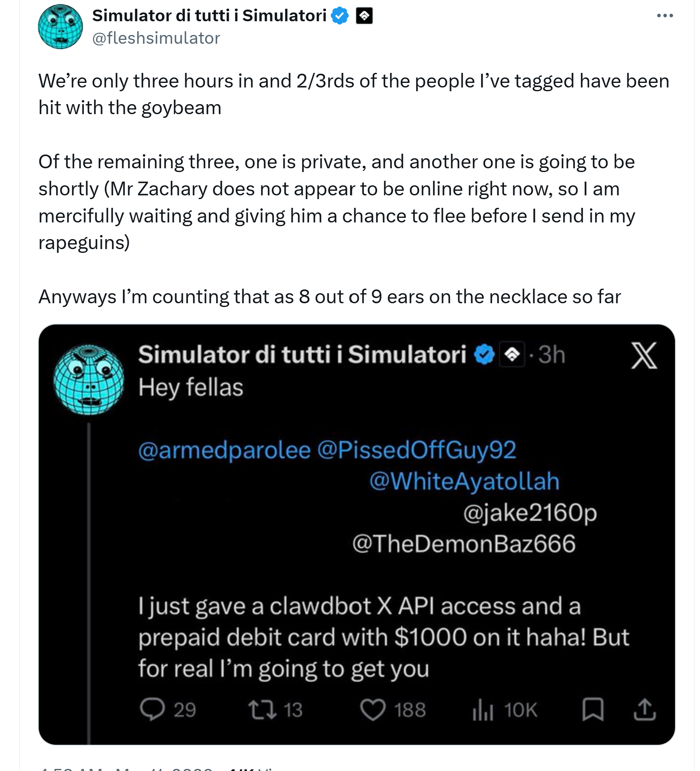700x771 pixels.
Task: Open the @WhiteAyatollah mention
Action: (x=464, y=482)
